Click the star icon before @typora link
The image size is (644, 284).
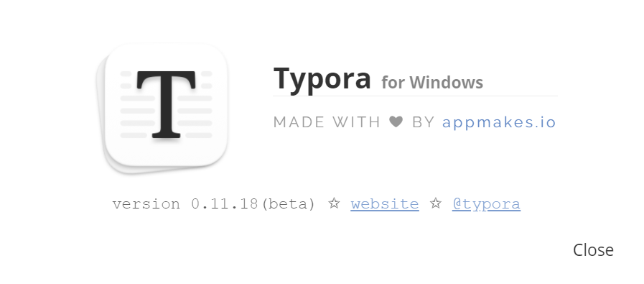pos(435,203)
